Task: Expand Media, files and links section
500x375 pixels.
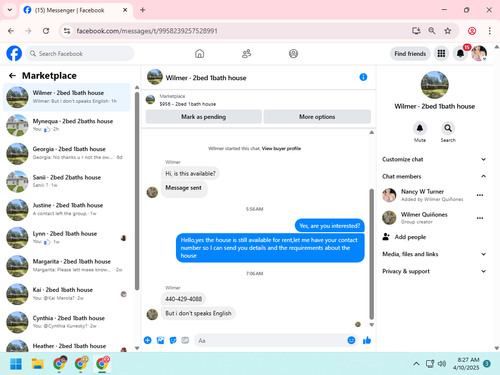Action: click(434, 254)
